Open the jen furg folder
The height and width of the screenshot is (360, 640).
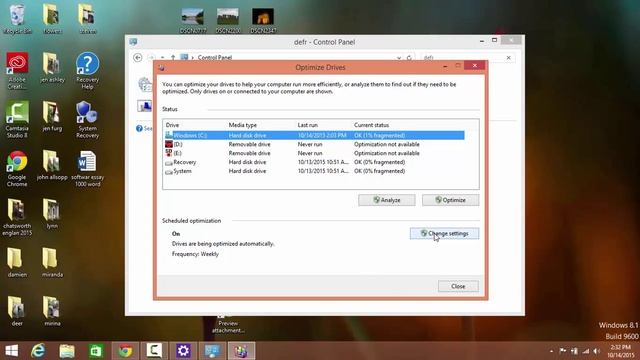point(52,116)
